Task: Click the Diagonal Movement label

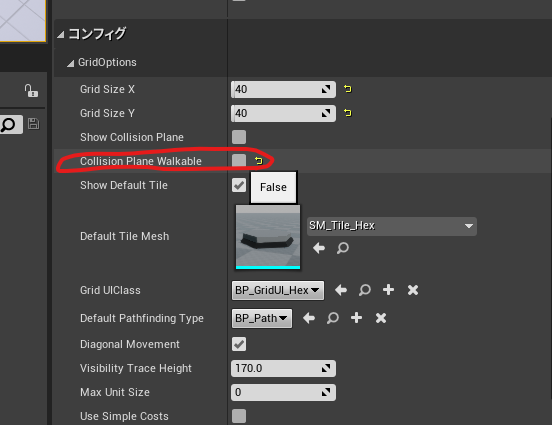Action: pyautogui.click(x=130, y=344)
